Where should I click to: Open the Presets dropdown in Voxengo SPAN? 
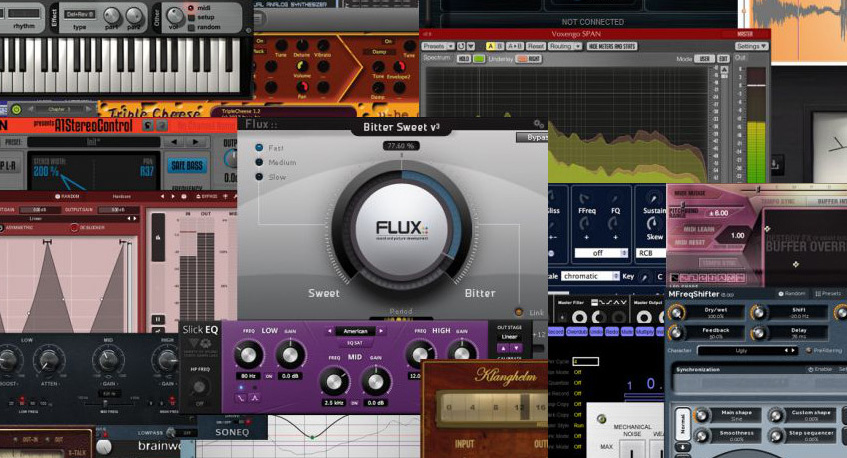pyautogui.click(x=436, y=46)
